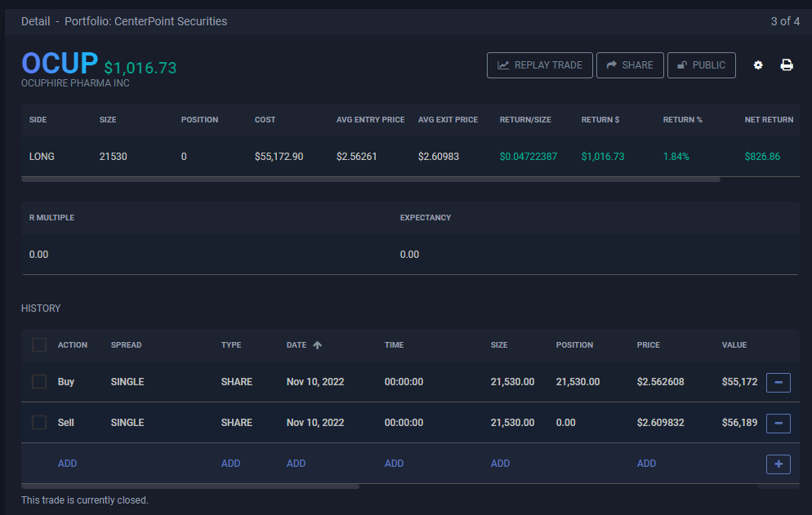The height and width of the screenshot is (515, 812).
Task: Share this OCUP trade
Action: [x=629, y=65]
